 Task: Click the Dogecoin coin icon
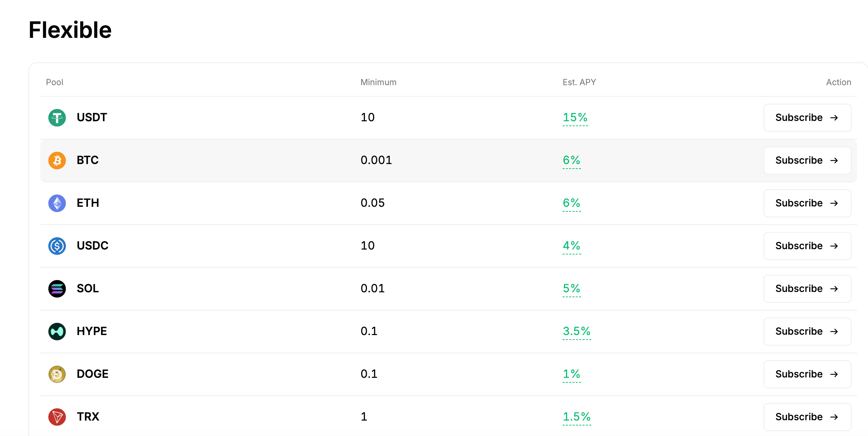[x=57, y=374]
